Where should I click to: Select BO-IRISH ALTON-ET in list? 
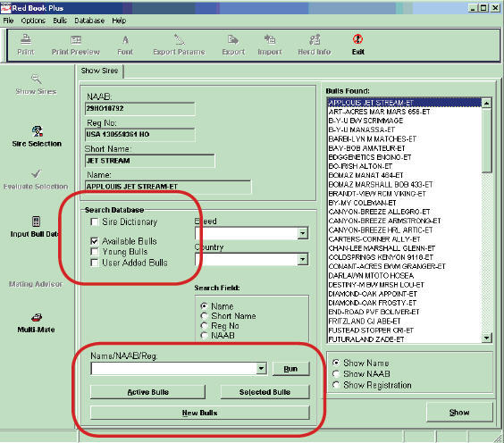pyautogui.click(x=404, y=166)
